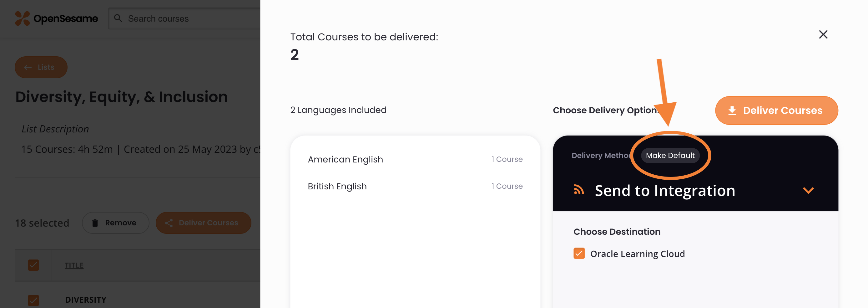Click the search magnifier icon
Viewport: 868px width, 308px height.
click(118, 18)
